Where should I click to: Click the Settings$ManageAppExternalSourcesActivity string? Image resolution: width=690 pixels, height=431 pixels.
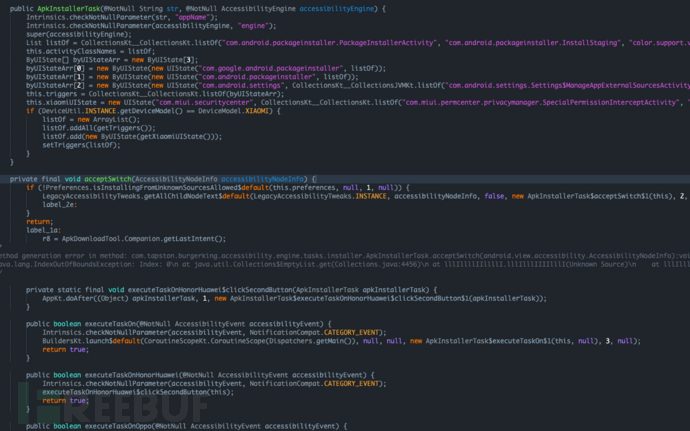[x=567, y=85]
